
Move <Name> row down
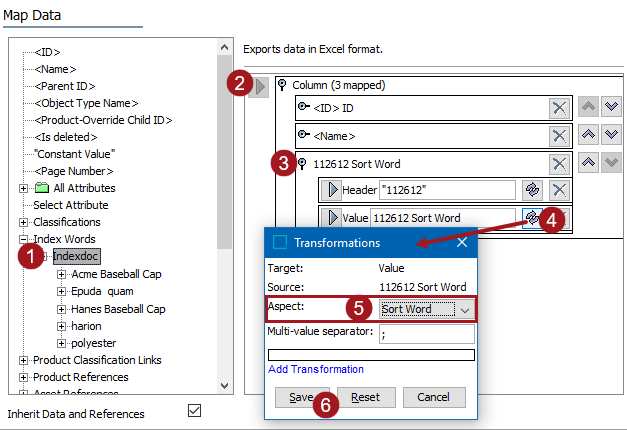(611, 135)
